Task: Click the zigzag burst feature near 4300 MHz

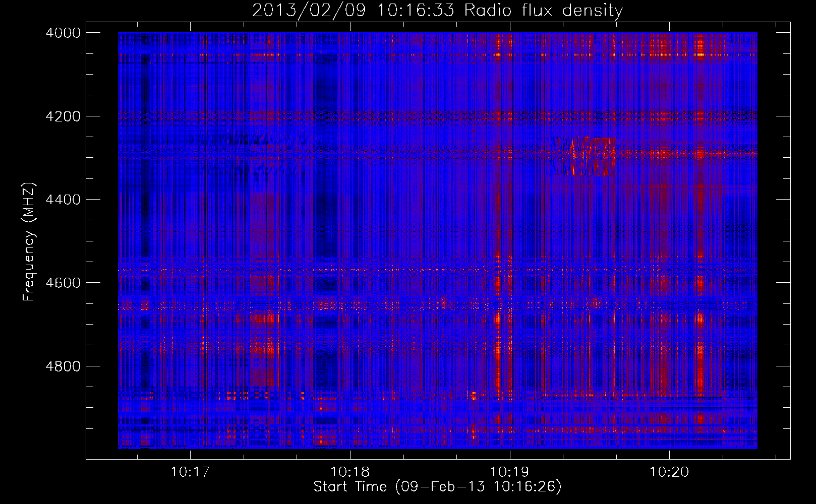Action: point(584,156)
